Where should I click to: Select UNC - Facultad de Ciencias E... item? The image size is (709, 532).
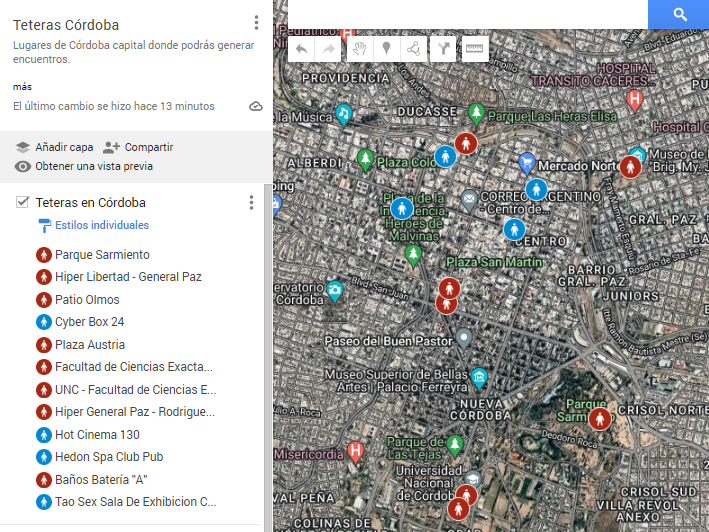pyautogui.click(x=136, y=390)
